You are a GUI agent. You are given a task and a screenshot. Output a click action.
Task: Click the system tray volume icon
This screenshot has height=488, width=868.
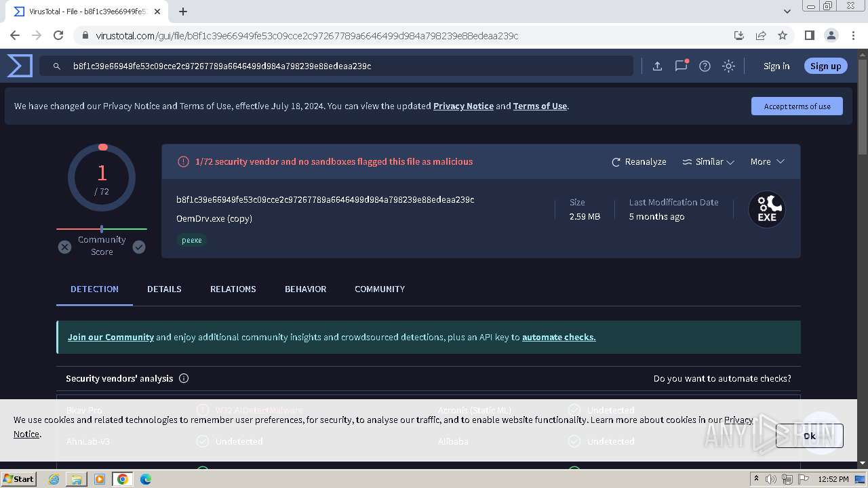pyautogui.click(x=771, y=479)
